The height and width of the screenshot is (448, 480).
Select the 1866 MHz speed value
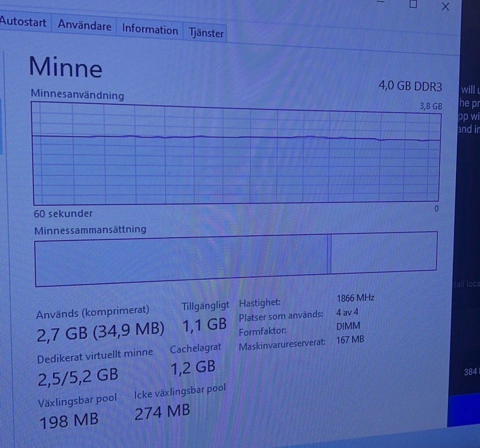pos(355,298)
